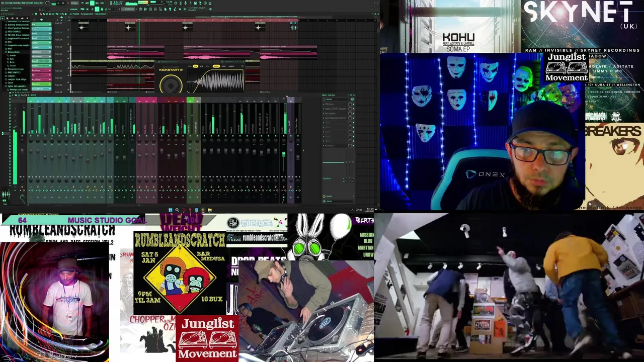Open the mixer view icon in the toolbar

(x=155, y=9)
